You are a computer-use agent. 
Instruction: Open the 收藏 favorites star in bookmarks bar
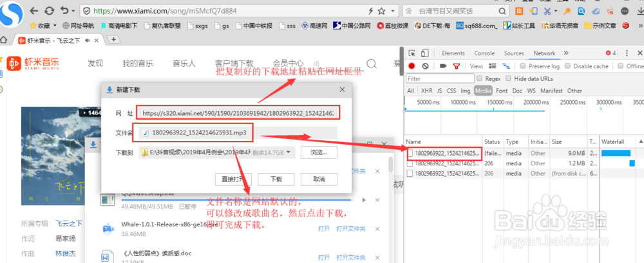[x=39, y=26]
